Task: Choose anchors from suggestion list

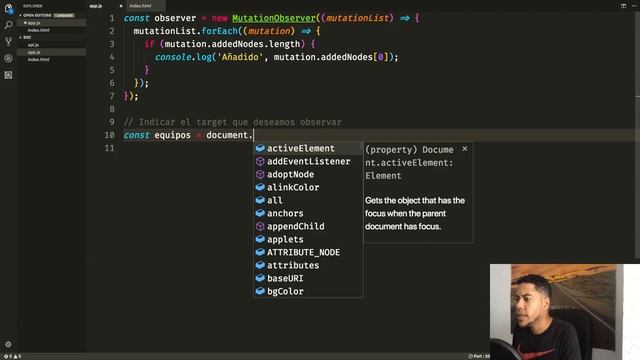Action: (x=308, y=213)
